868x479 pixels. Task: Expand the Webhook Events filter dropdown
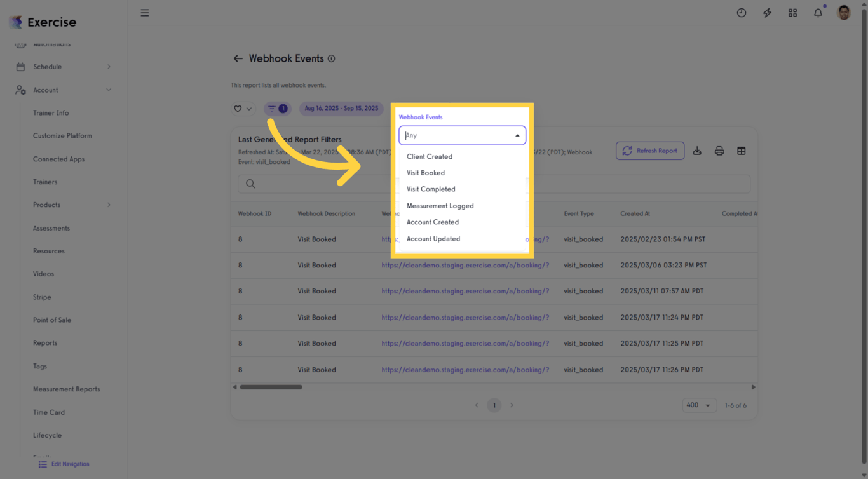click(x=462, y=135)
